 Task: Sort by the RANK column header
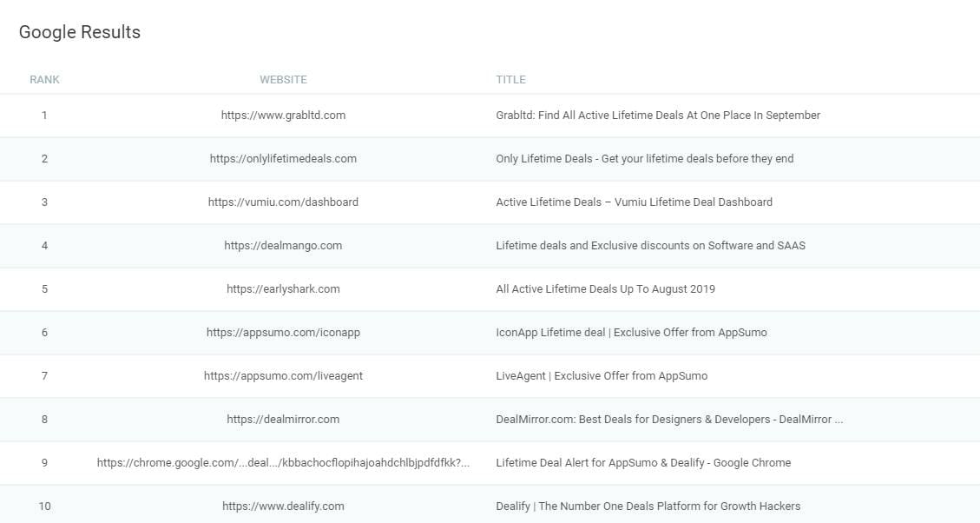(44, 79)
